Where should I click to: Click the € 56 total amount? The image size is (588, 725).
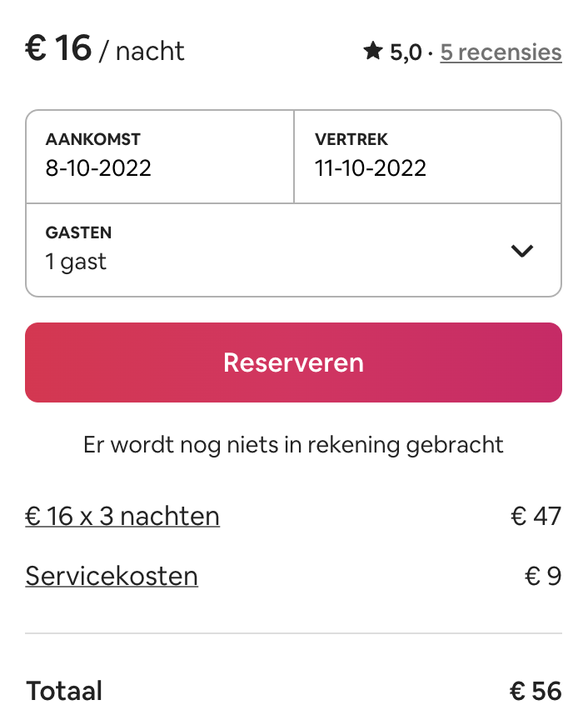(536, 691)
